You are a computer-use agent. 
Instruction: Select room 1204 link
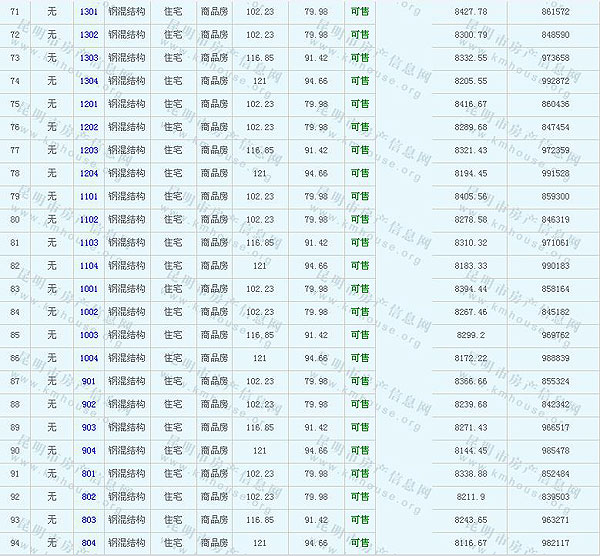pos(89,173)
